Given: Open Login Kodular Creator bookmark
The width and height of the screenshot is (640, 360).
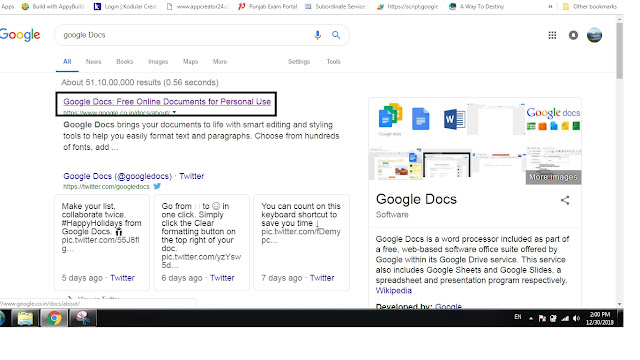Looking at the screenshot, I should (125, 7).
